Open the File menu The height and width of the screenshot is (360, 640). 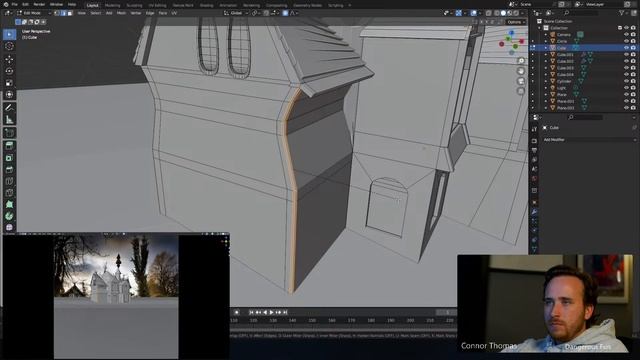(15, 4)
